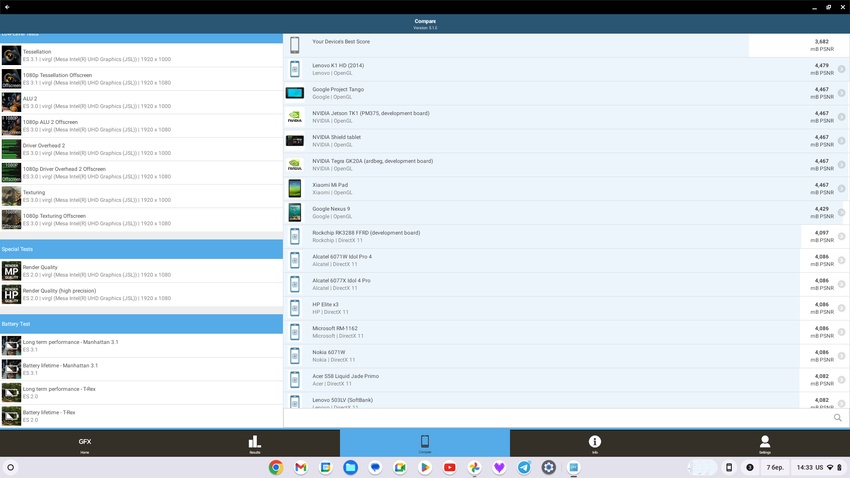The image size is (850, 478).
Task: Select the Render Quality MP icon
Action: (11, 271)
